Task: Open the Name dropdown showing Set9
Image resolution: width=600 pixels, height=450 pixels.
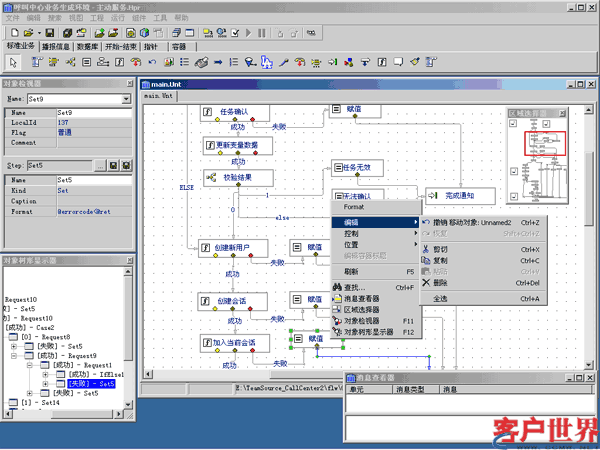Action: coord(126,99)
